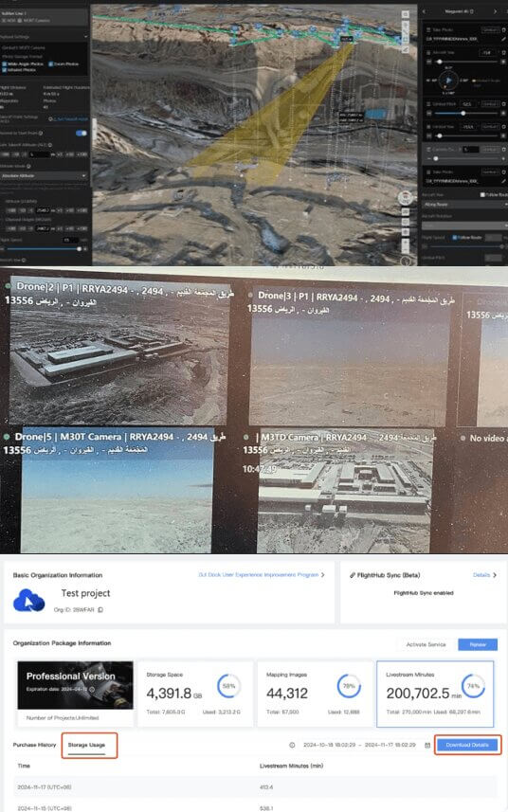Delete the second Take Photo action
This screenshot has width=508, height=812.
[x=504, y=171]
